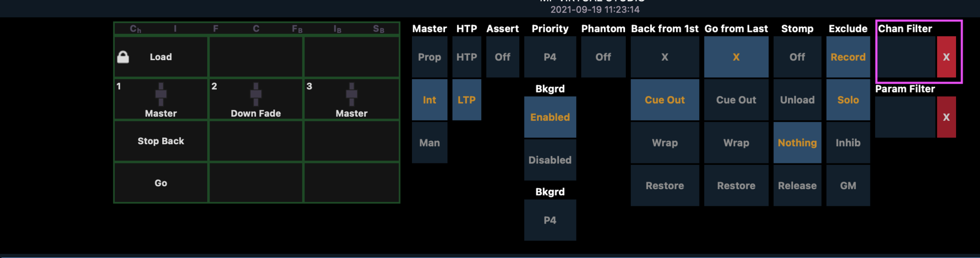980x258 pixels.
Task: Switch HTP column to LTP
Action: [x=467, y=100]
